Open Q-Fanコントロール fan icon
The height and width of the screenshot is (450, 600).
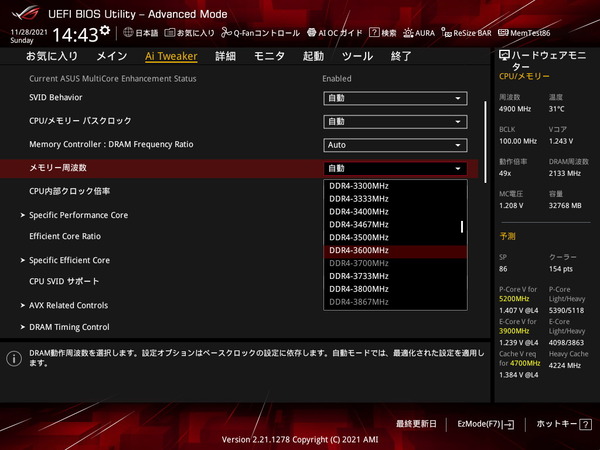pos(227,33)
